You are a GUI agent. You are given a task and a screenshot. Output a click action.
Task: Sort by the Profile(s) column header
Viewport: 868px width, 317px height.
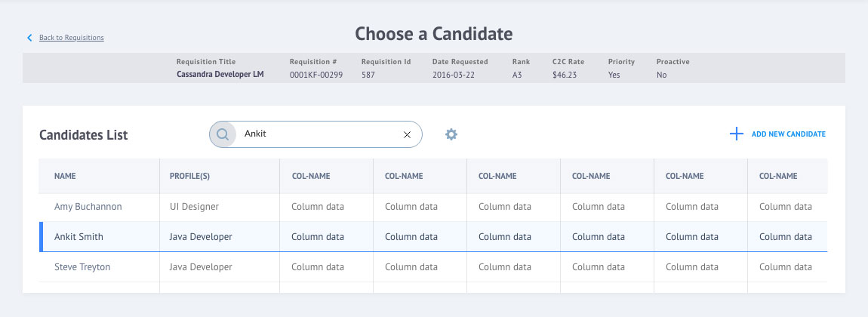tap(189, 176)
